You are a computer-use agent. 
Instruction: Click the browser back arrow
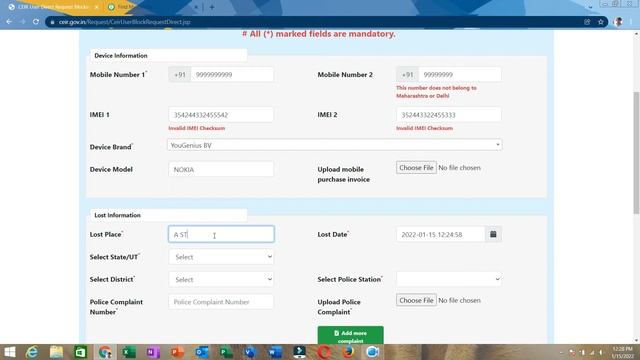[x=9, y=22]
